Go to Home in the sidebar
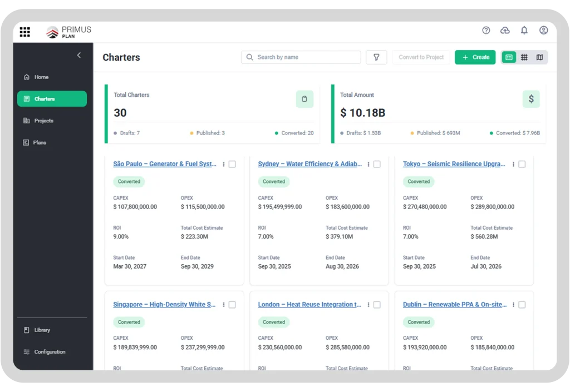 52,77
